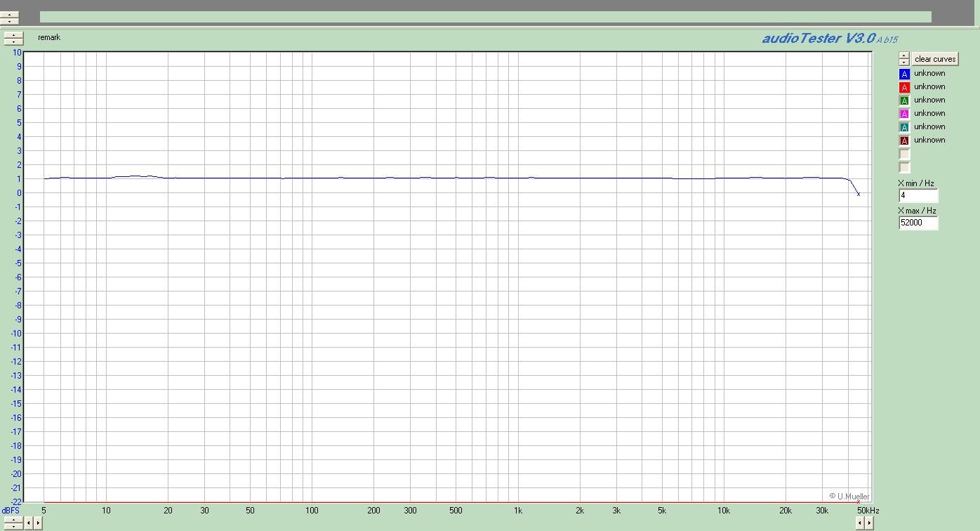The width and height of the screenshot is (980, 531).
Task: Toggle the teal curve A button
Action: (904, 127)
